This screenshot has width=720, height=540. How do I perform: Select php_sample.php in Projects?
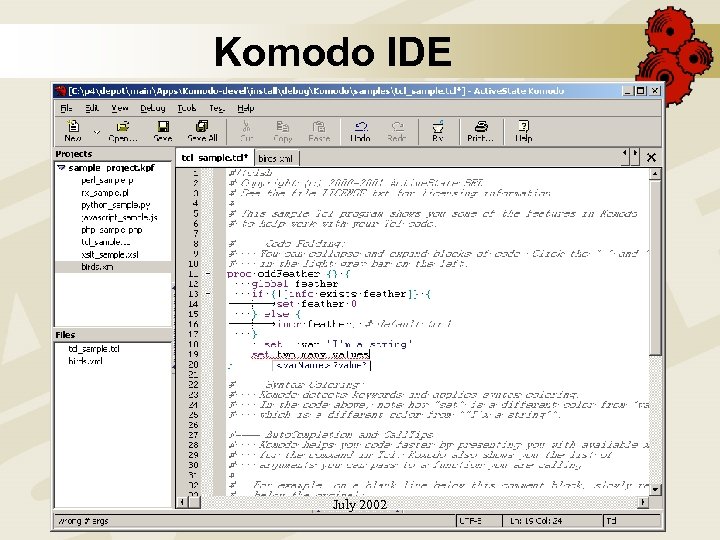[x=112, y=230]
